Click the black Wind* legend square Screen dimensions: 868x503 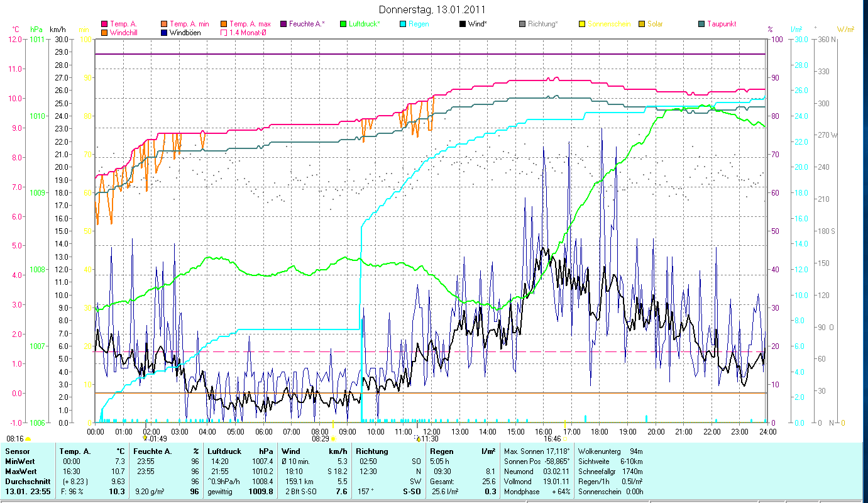coord(462,24)
